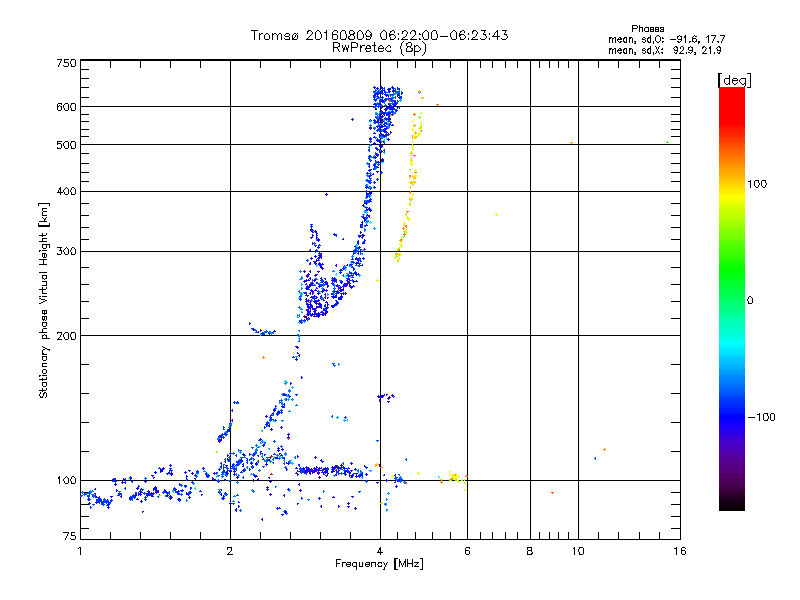Click the x-axis tick label '2'
The height and width of the screenshot is (600, 800).
(x=230, y=551)
